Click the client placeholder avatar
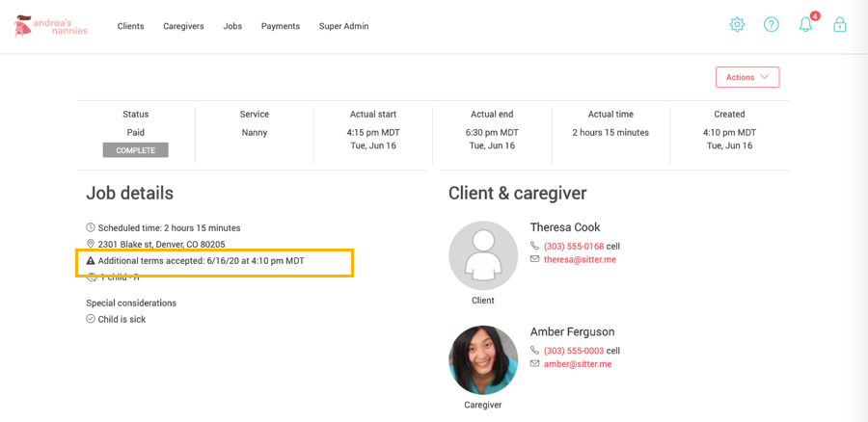868x422 pixels. click(483, 256)
